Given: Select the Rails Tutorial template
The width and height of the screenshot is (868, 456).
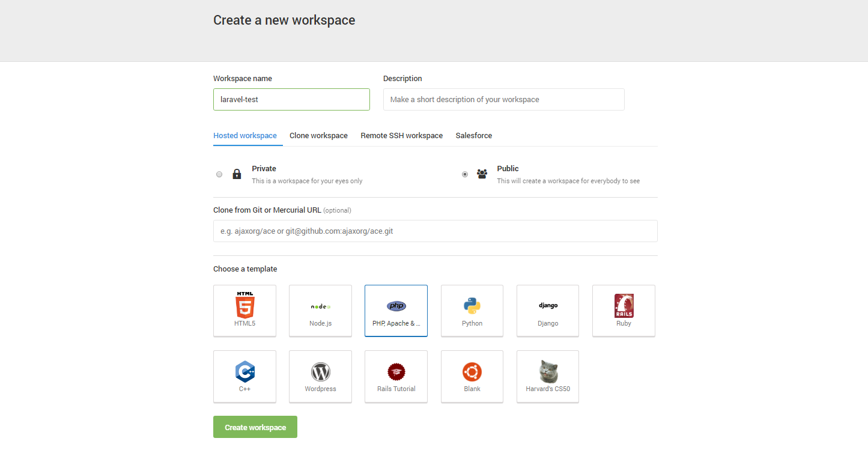Looking at the screenshot, I should pos(396,376).
